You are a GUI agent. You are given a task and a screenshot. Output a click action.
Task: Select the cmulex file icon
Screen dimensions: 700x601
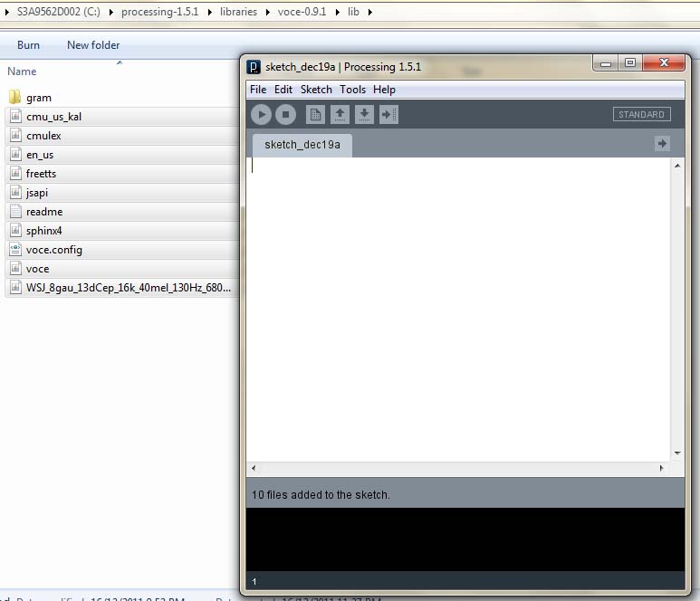click(15, 135)
